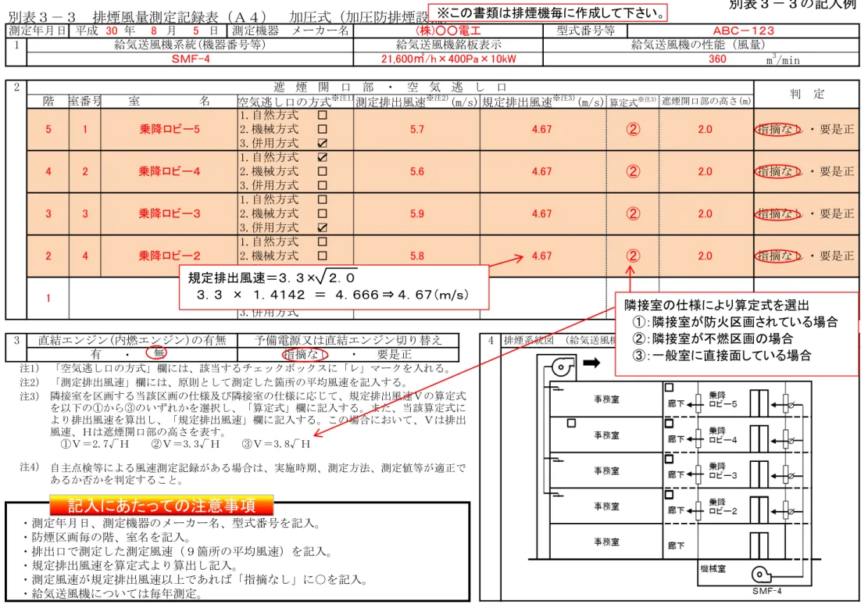Click 機械室 label in the duct diagram
This screenshot has width=868, height=612.
tap(713, 569)
